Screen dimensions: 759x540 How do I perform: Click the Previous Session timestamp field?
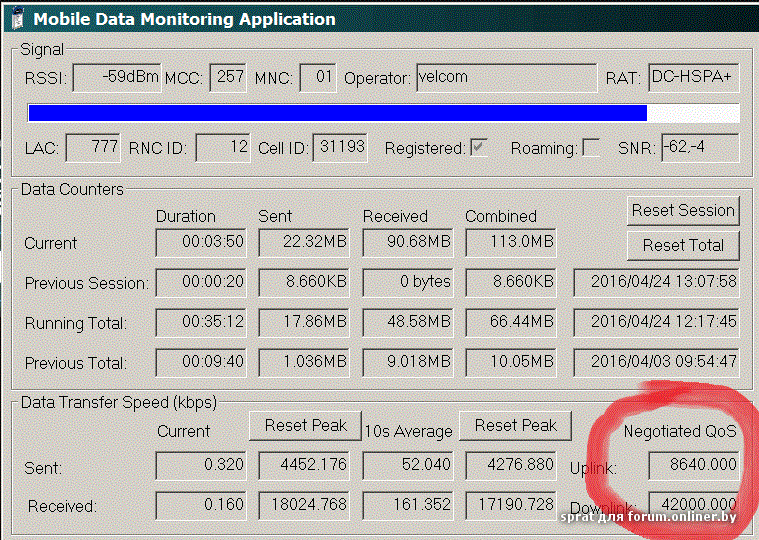[657, 282]
